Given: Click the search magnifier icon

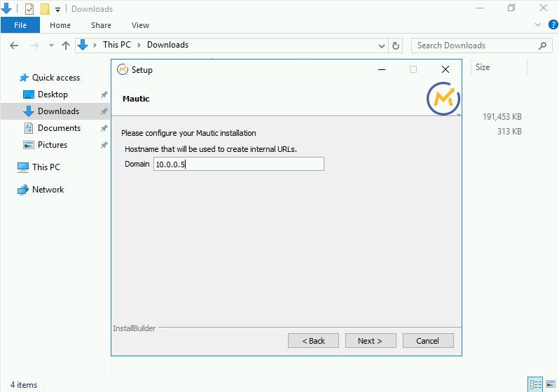Looking at the screenshot, I should point(542,45).
